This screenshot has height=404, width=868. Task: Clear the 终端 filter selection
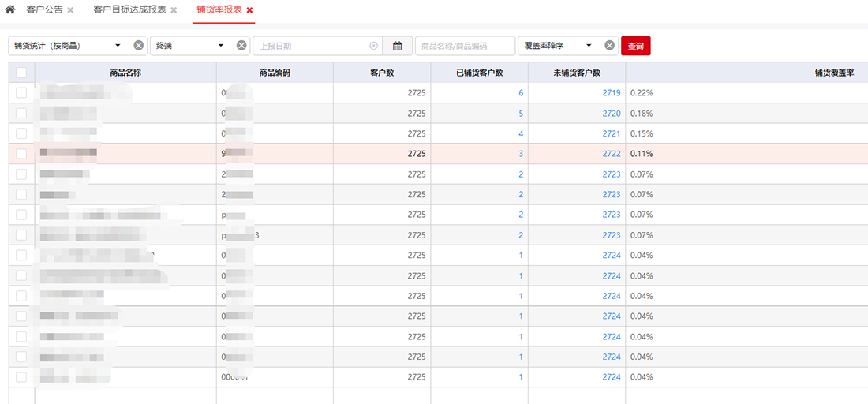(241, 46)
